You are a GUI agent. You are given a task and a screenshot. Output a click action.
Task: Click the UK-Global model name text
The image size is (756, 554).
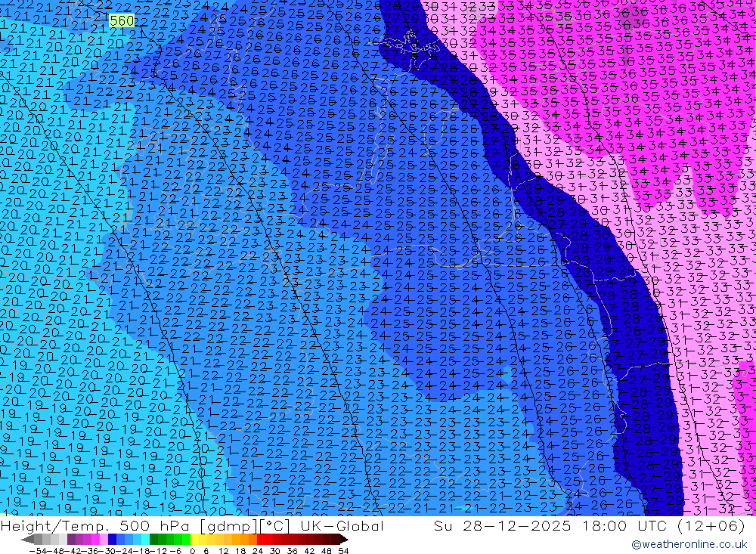point(342,525)
